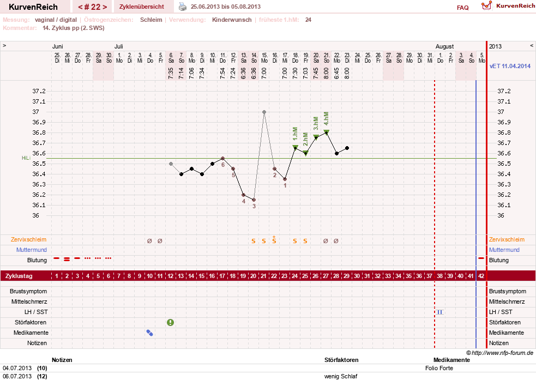Click the bleeding mark on cycle day 1
Viewport: 536px width, 392px height.
point(56,258)
